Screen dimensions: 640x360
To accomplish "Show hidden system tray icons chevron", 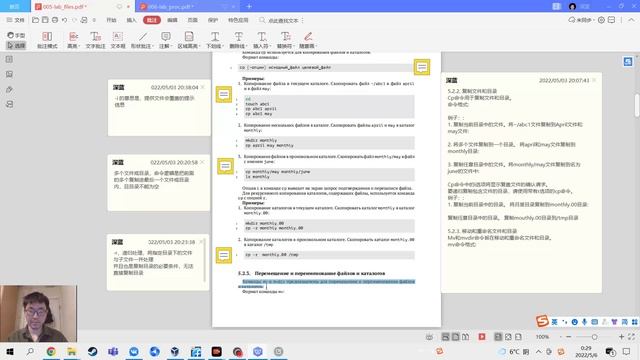I will click(x=538, y=351).
